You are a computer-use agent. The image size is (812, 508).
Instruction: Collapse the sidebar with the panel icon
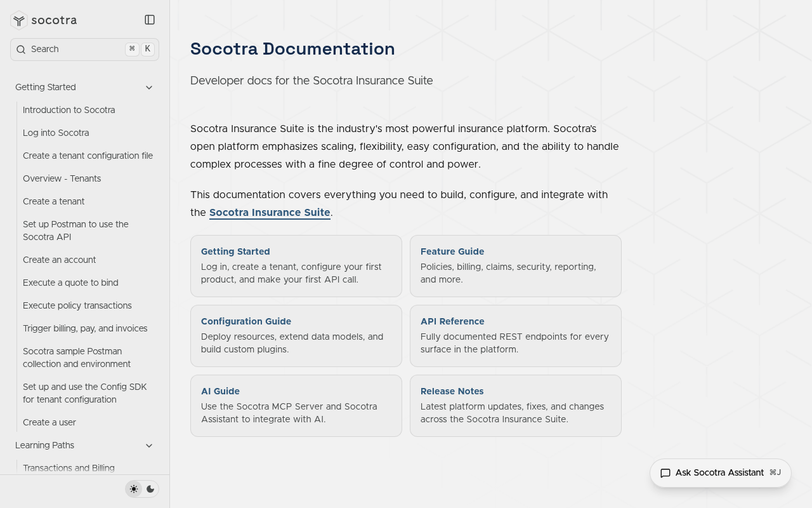[x=150, y=20]
